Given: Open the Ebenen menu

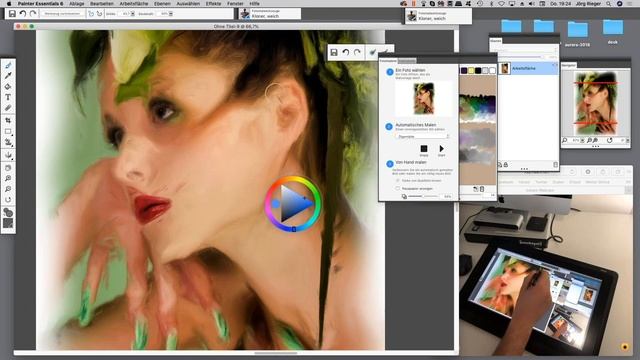Looking at the screenshot, I should [162, 3].
